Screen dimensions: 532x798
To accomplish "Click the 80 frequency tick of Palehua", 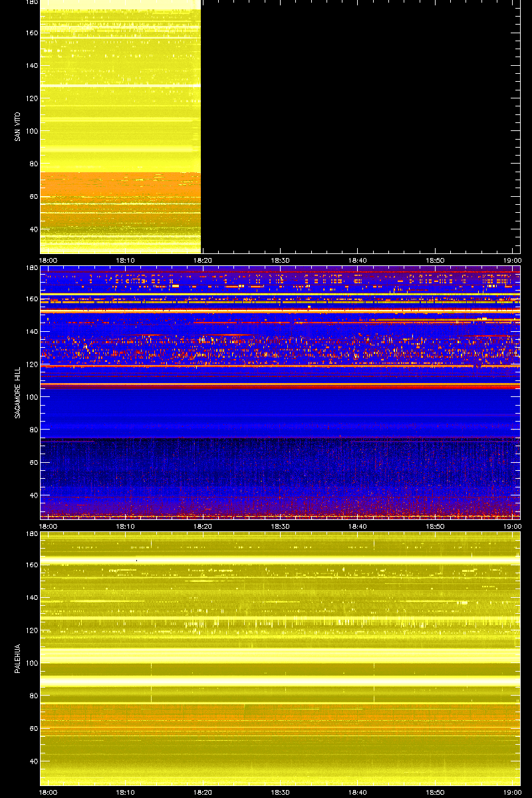I will point(34,696).
